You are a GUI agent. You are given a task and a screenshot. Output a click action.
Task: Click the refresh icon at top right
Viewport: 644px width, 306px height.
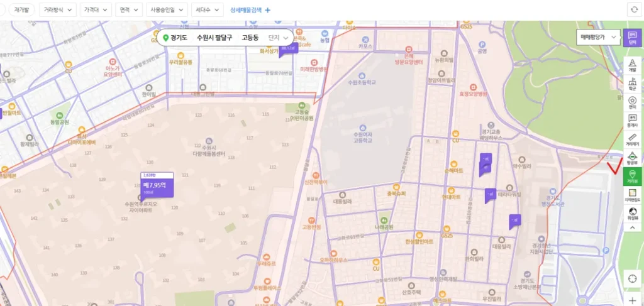tap(634, 10)
